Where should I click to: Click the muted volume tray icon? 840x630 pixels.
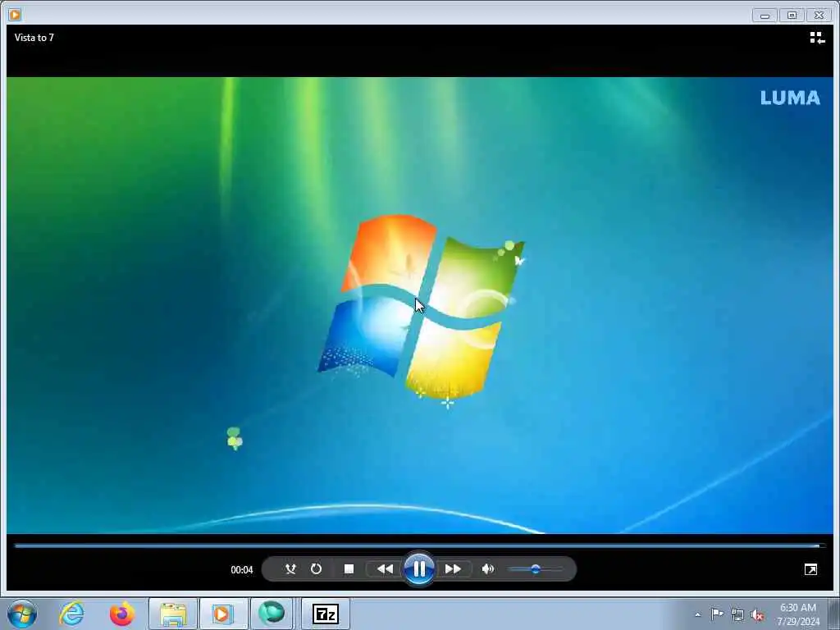tap(757, 614)
